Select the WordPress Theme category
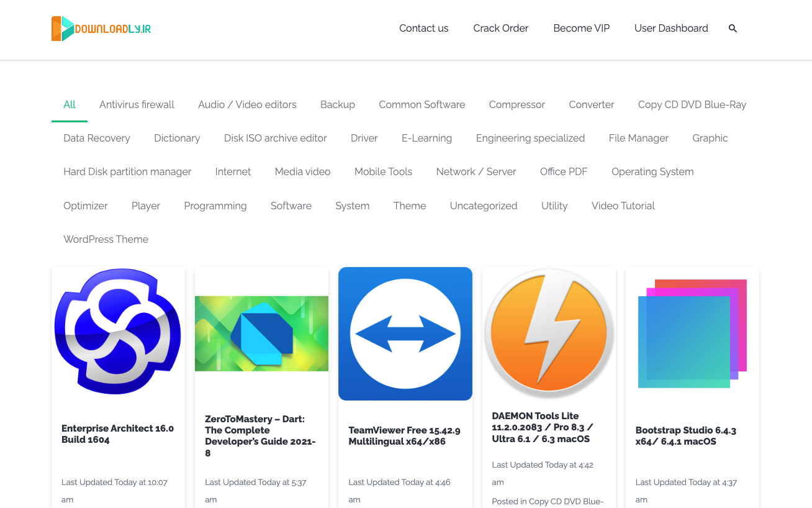Image resolution: width=812 pixels, height=508 pixels. pyautogui.click(x=106, y=239)
